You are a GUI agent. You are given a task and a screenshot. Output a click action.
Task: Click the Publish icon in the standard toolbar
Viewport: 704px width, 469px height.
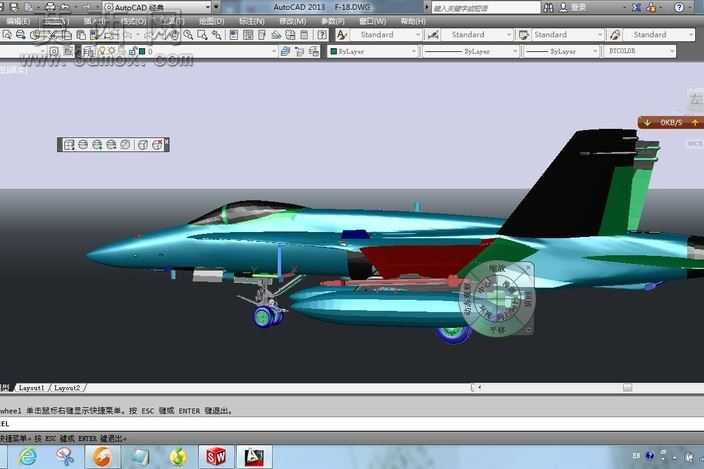pos(21,35)
